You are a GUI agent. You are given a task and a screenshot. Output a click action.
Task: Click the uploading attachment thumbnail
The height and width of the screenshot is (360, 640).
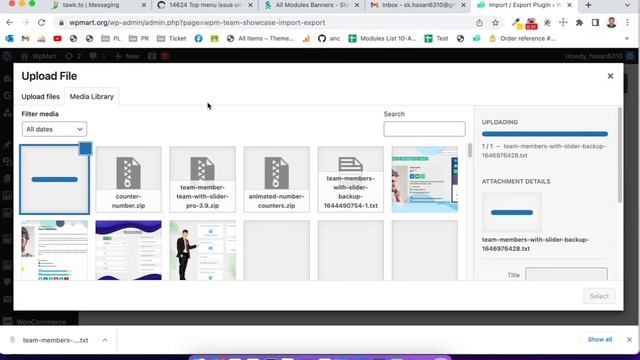[x=54, y=180]
